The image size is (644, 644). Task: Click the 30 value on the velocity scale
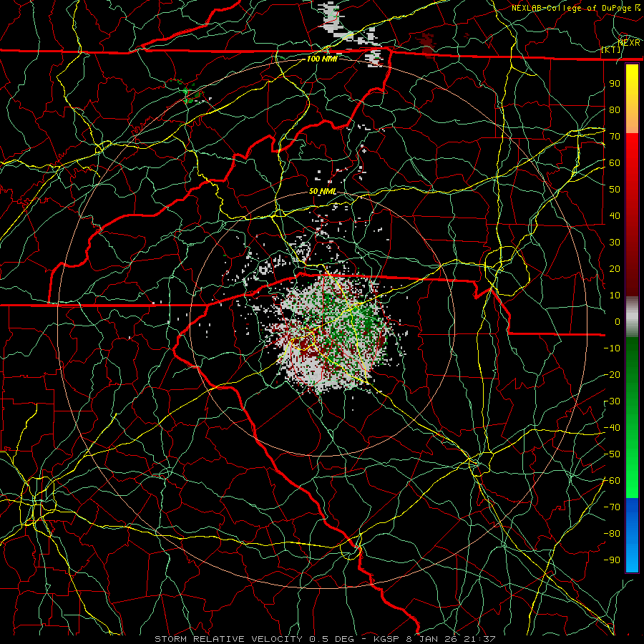click(x=615, y=243)
